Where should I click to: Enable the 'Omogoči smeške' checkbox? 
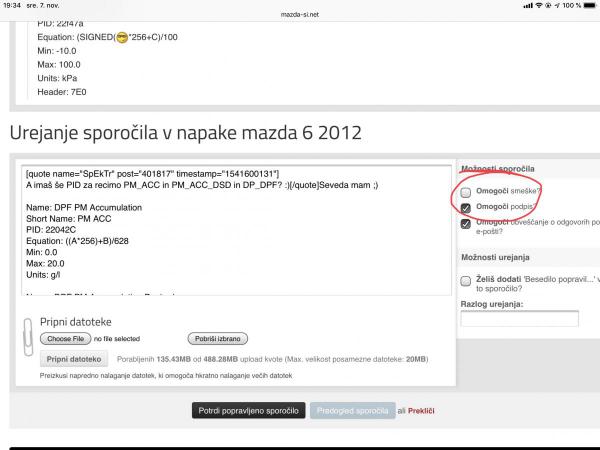(x=466, y=192)
